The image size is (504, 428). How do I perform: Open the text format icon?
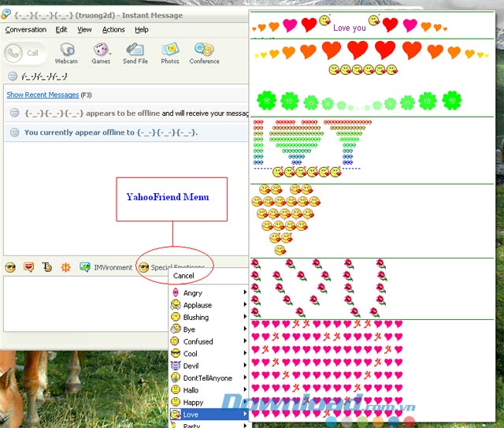(47, 267)
